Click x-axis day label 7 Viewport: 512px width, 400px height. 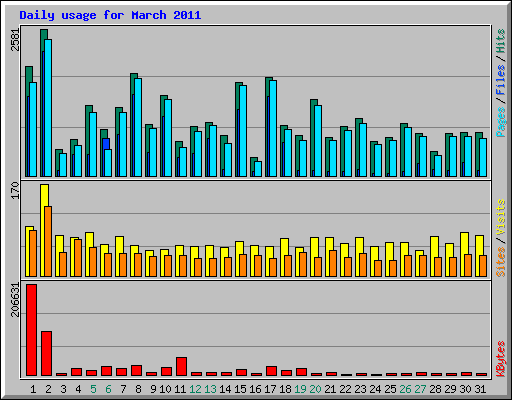click(123, 389)
